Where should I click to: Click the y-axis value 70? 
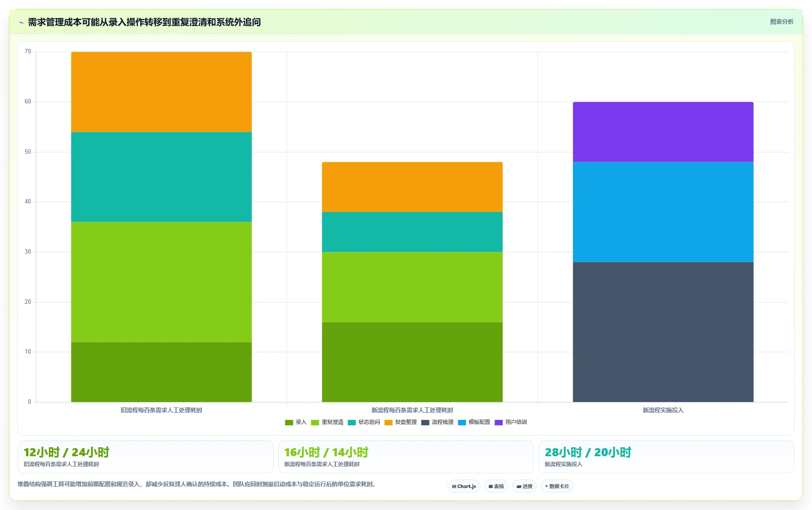click(x=28, y=52)
